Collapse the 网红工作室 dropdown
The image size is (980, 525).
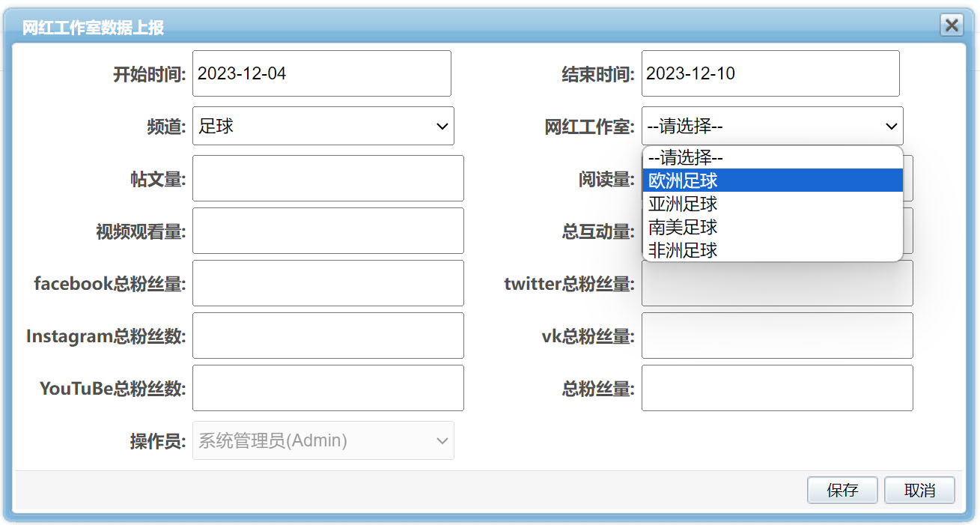(x=772, y=126)
